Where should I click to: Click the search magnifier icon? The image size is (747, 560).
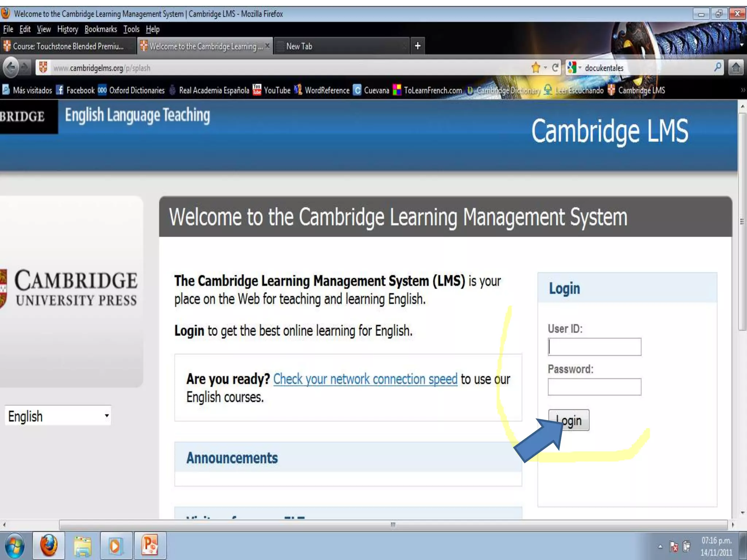coord(717,67)
